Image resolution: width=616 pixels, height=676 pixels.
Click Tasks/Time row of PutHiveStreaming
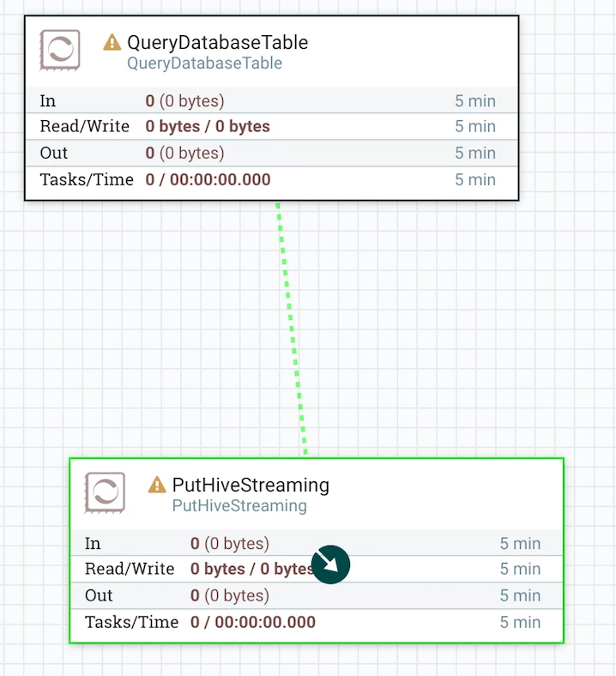click(x=317, y=622)
